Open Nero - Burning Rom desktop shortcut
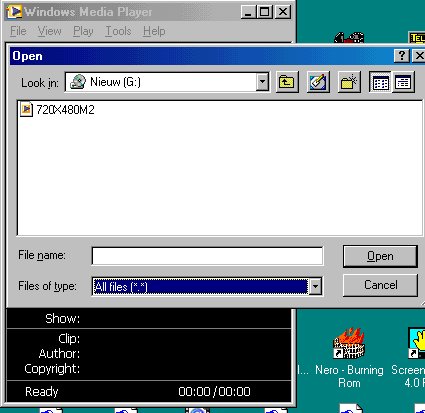Image resolution: width=425 pixels, height=413 pixels. (x=349, y=357)
